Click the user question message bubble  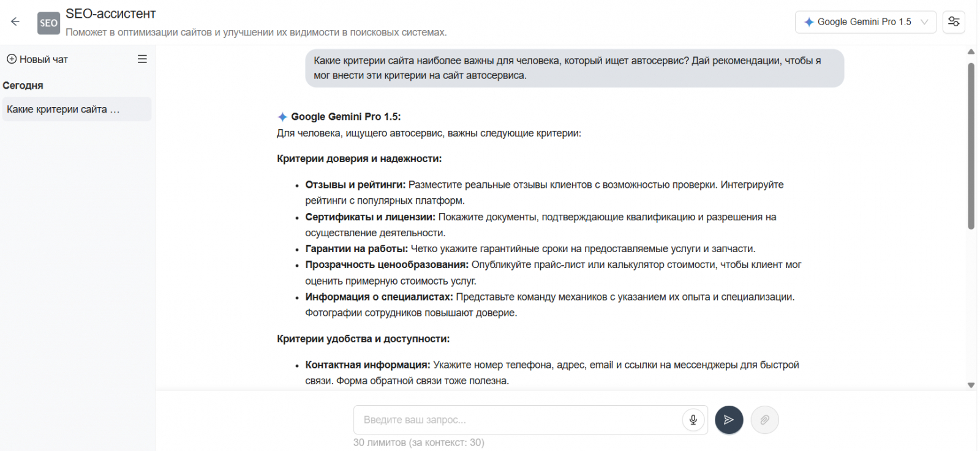pyautogui.click(x=574, y=68)
